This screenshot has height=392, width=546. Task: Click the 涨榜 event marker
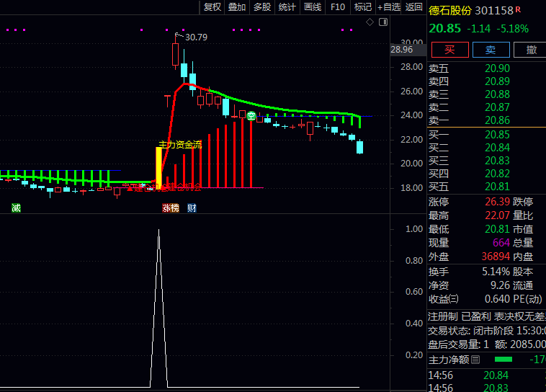(170, 208)
